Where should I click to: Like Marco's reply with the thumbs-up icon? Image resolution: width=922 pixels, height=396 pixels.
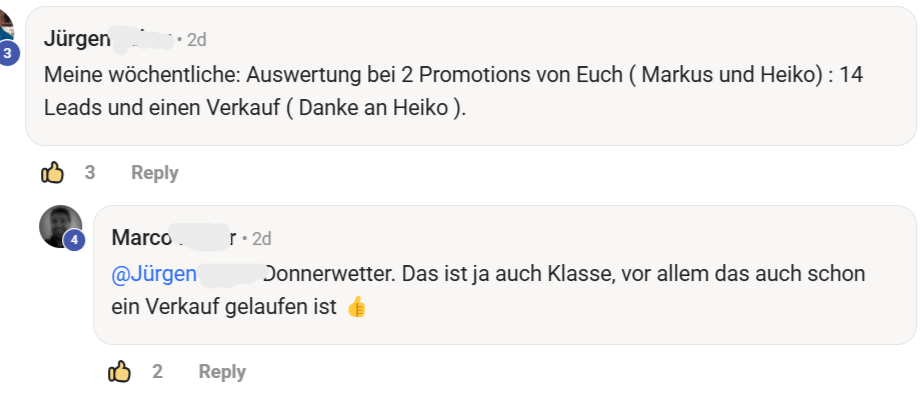point(119,372)
